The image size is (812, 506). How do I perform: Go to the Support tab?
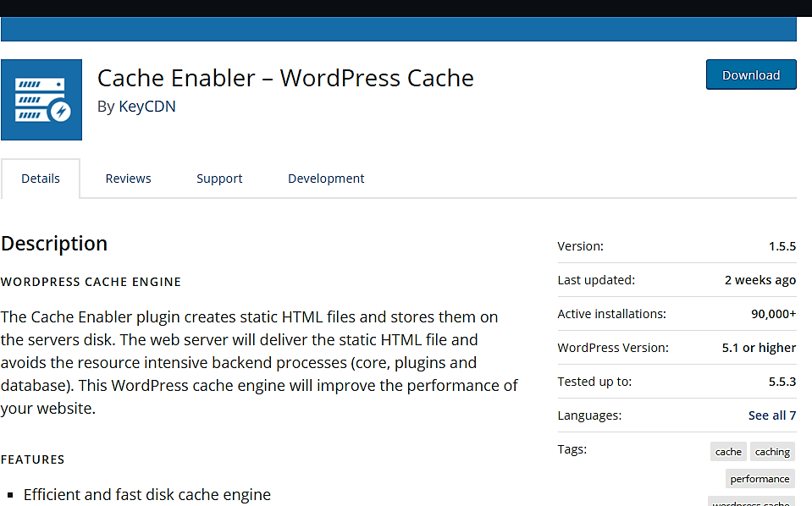pos(219,179)
